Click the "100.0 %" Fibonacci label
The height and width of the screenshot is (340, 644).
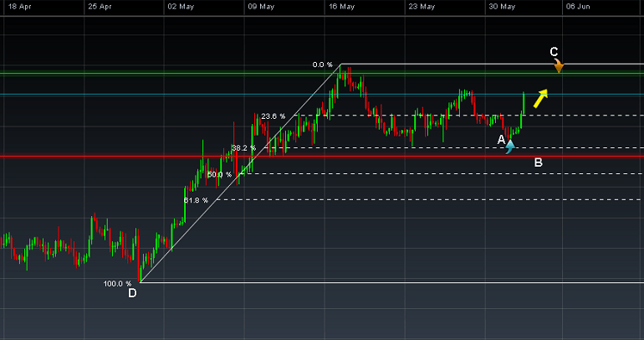pyautogui.click(x=117, y=284)
